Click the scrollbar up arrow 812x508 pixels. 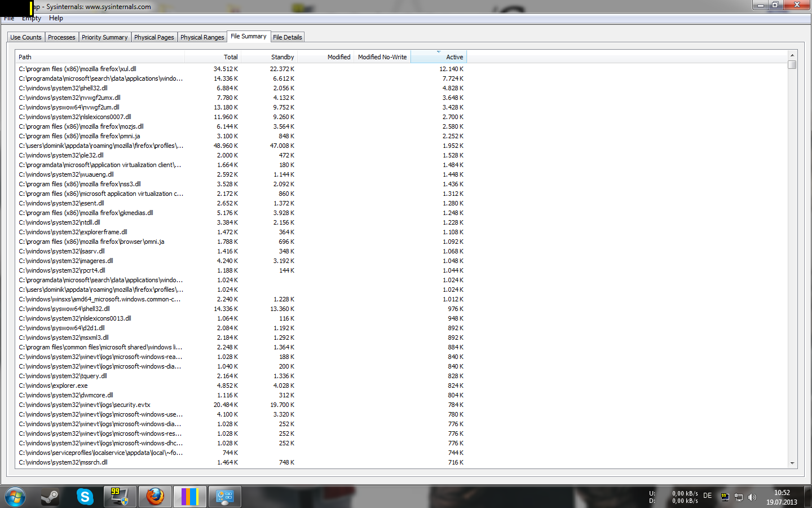pos(792,55)
